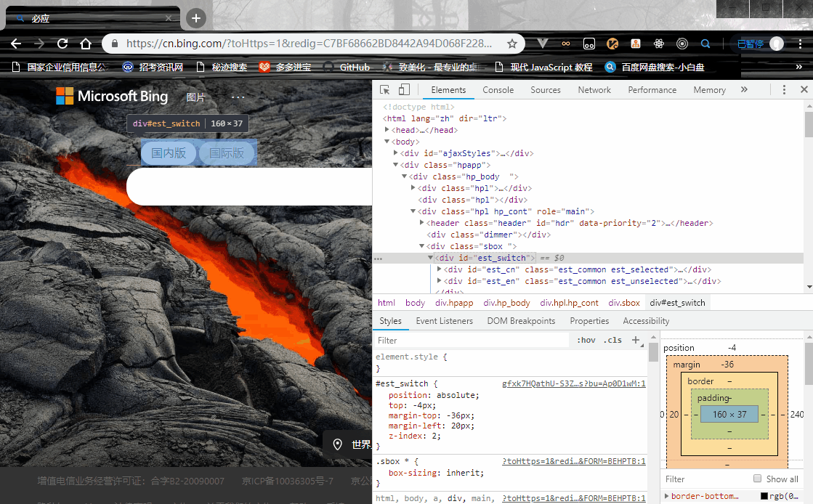
Task: Click the blue magnifier extension icon
Action: pyautogui.click(x=705, y=44)
